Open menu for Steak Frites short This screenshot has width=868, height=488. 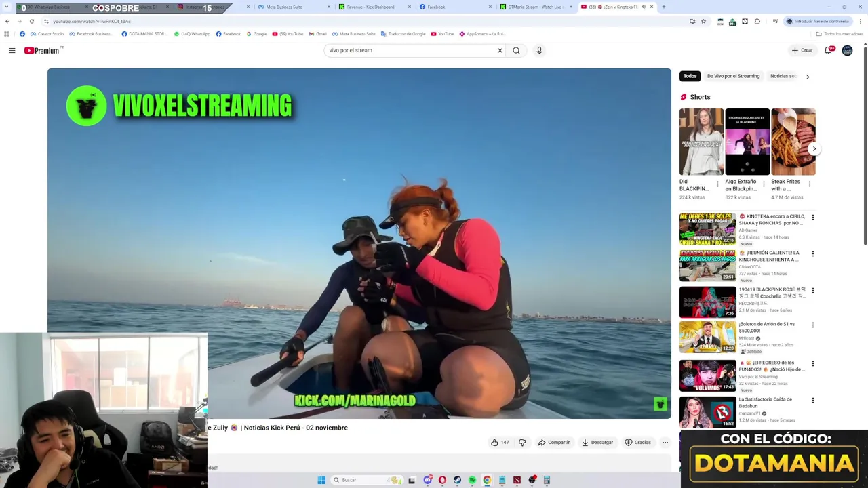click(x=809, y=184)
